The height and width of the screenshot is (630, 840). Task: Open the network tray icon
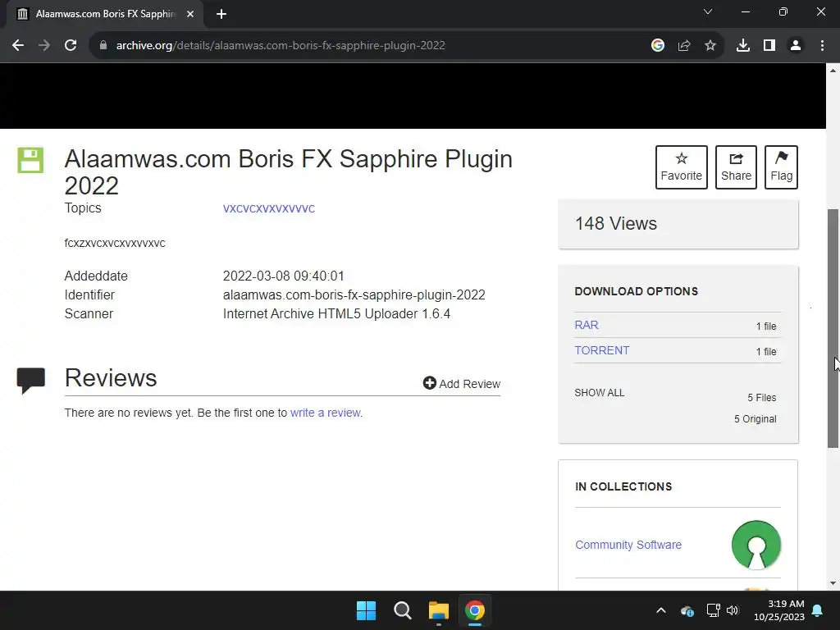pyautogui.click(x=713, y=610)
